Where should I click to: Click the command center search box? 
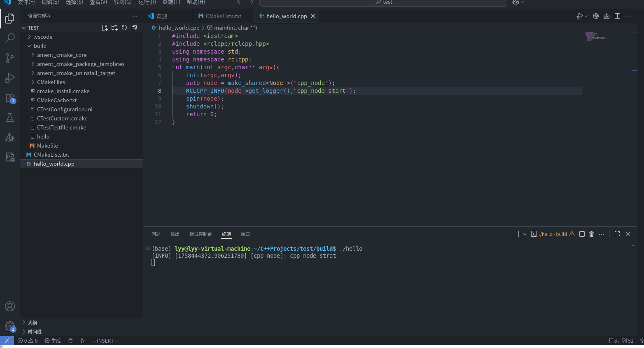point(383,2)
